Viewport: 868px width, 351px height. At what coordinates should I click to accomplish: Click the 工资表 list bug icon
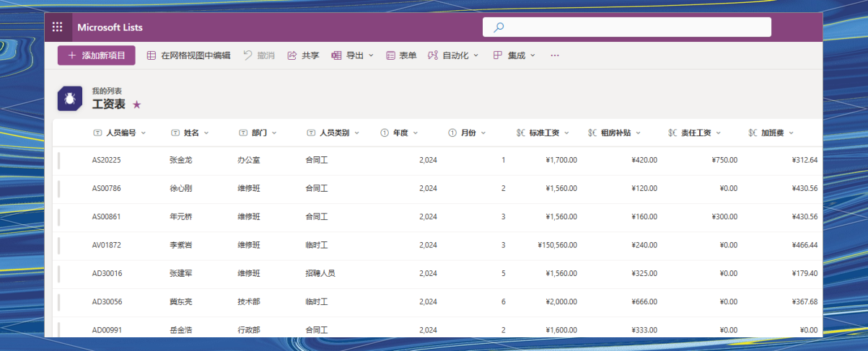tap(70, 99)
